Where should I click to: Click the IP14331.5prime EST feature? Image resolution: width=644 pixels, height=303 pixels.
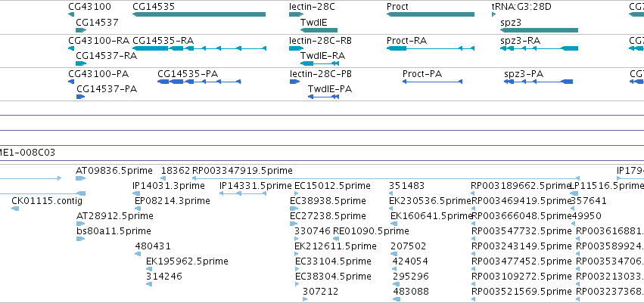click(243, 193)
